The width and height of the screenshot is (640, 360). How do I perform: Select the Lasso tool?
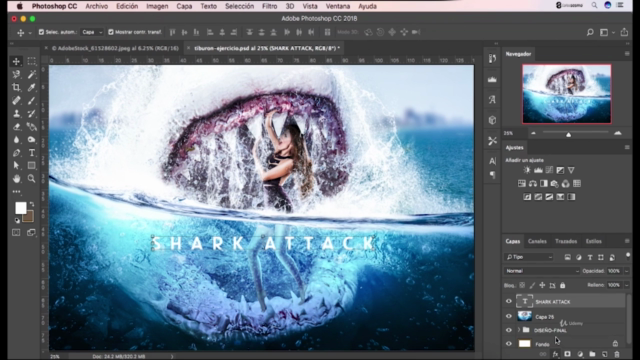[x=16, y=74]
